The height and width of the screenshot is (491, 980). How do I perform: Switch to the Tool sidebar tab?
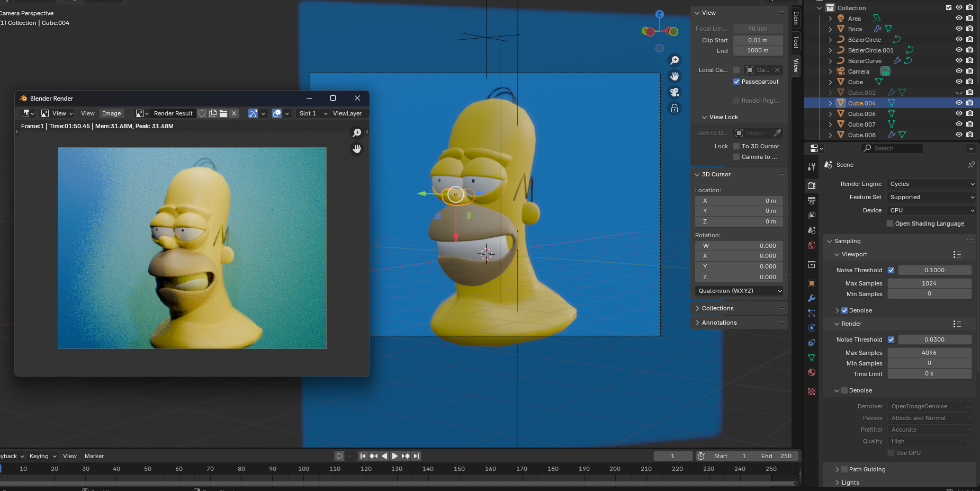[x=795, y=42]
